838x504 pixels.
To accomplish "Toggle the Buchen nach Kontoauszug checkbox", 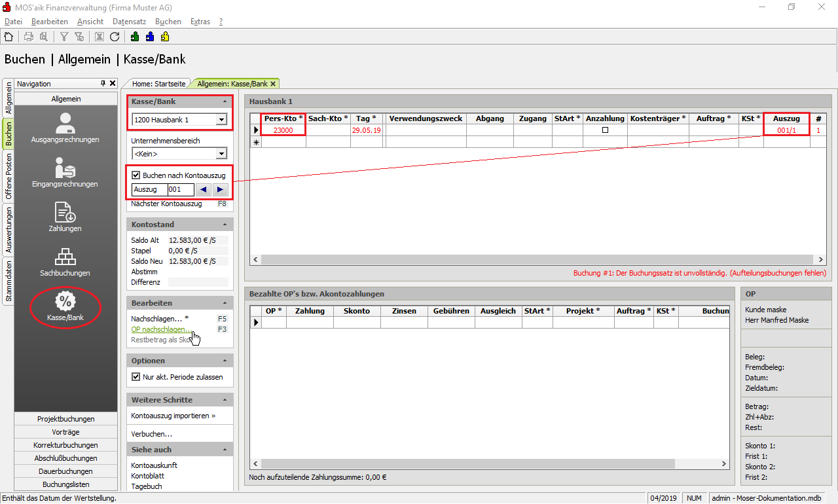I will (136, 175).
